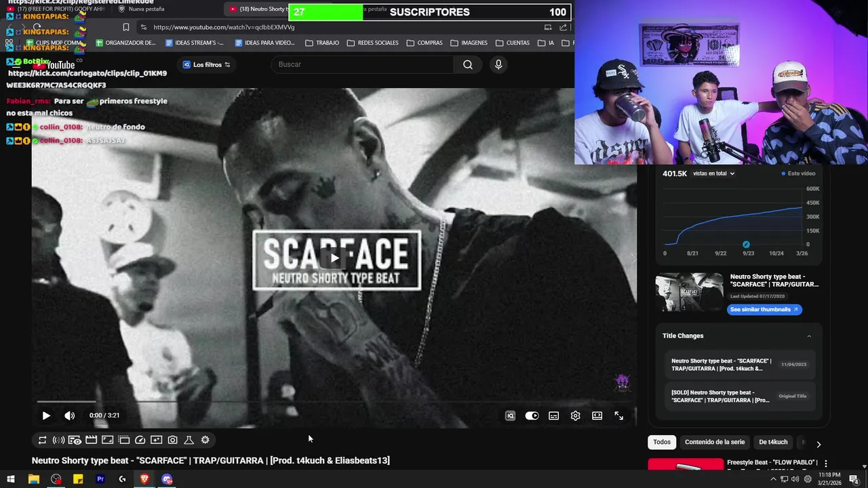The height and width of the screenshot is (488, 868).
Task: Open the IMAGENES bookmarks folder
Action: click(x=469, y=43)
